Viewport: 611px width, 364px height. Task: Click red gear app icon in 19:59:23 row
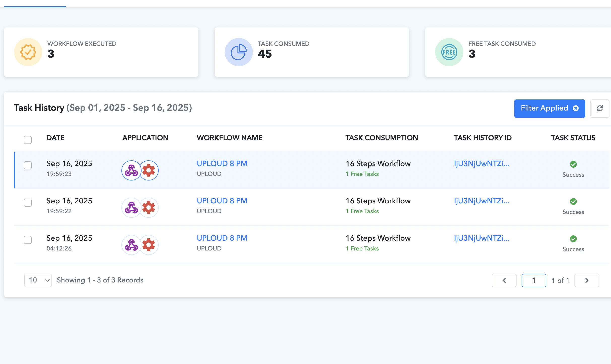[x=149, y=170]
